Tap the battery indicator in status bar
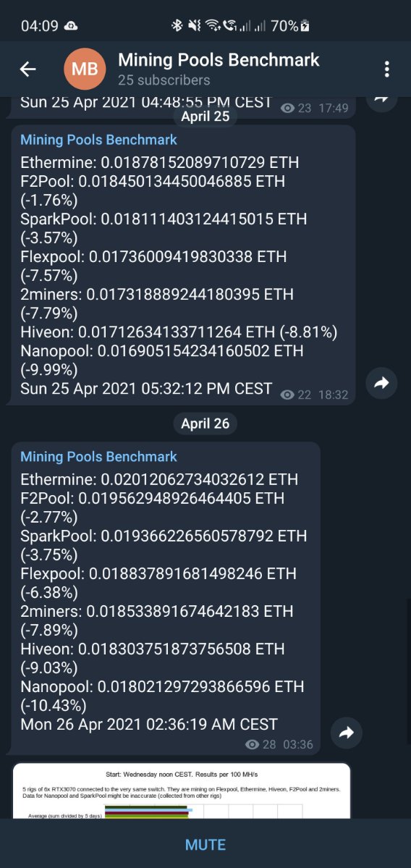 tap(305, 25)
